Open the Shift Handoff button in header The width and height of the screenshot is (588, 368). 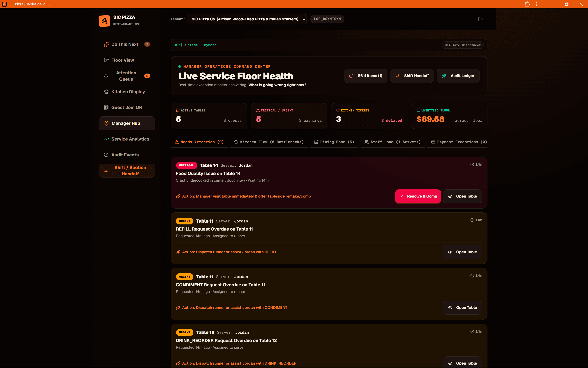point(412,76)
